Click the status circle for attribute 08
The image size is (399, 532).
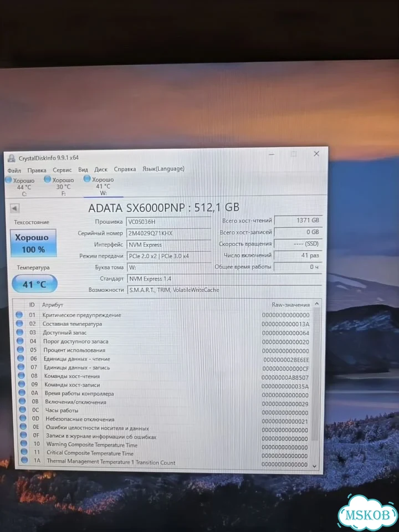22,376
